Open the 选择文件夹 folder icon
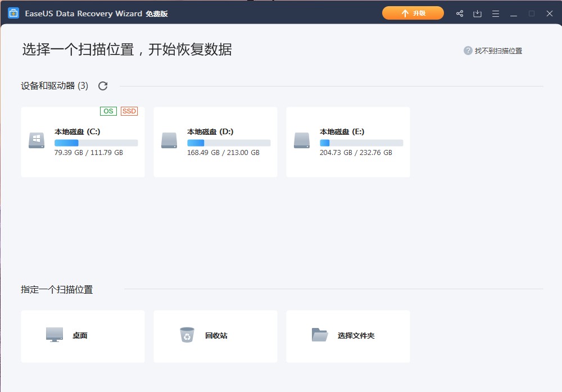The image size is (562, 392). (x=320, y=335)
